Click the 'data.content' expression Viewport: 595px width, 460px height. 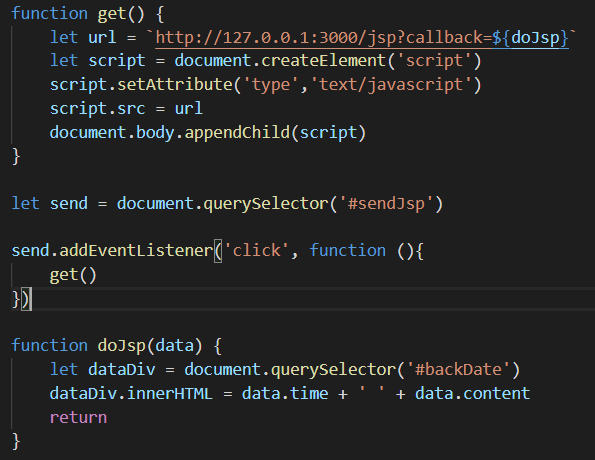click(x=472, y=394)
